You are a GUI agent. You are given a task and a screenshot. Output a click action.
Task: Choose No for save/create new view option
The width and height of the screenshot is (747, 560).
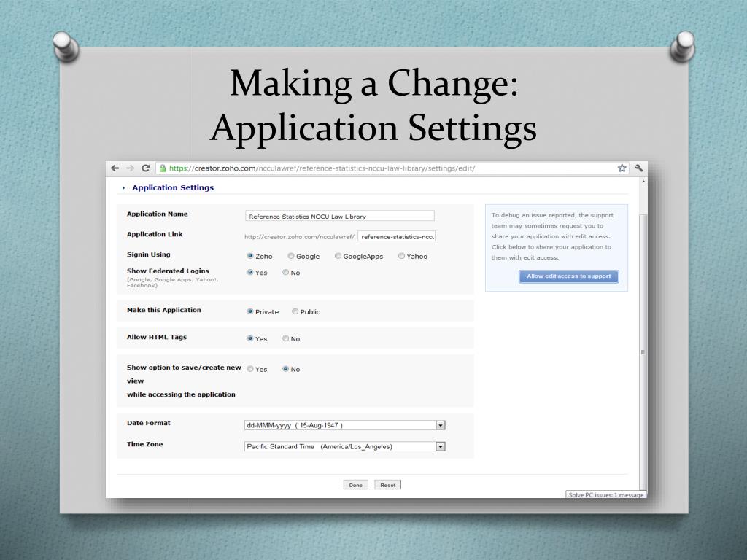285,369
